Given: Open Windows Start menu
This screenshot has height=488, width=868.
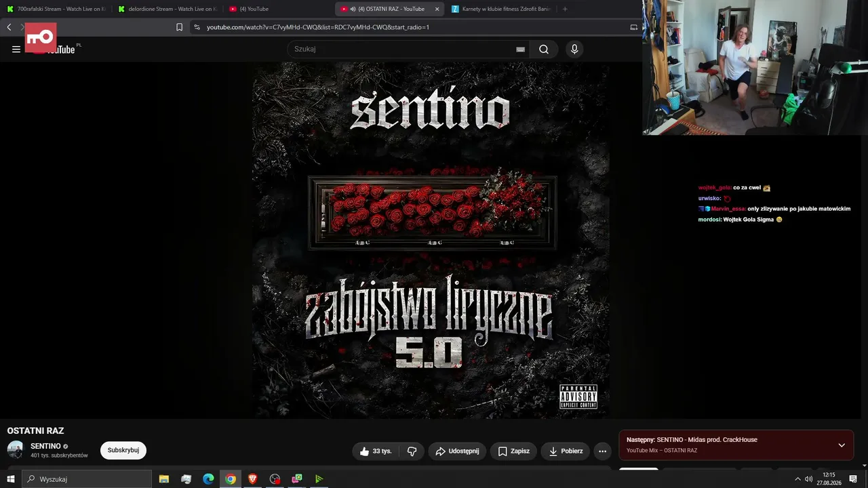Looking at the screenshot, I should 10,479.
